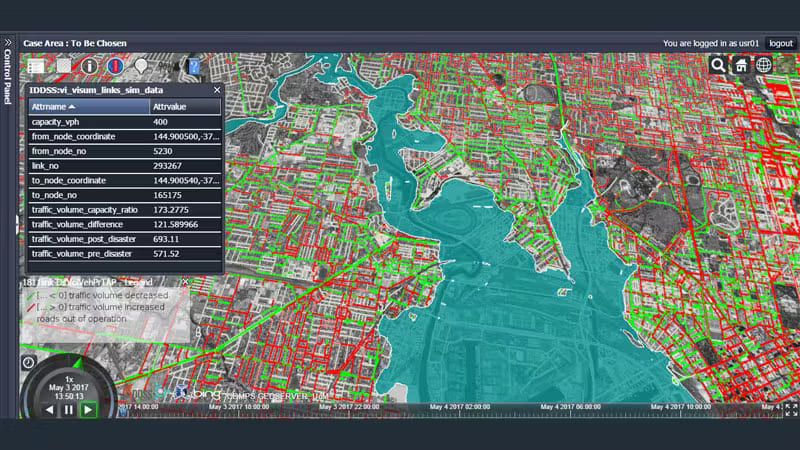Image resolution: width=800 pixels, height=450 pixels.
Task: Switch the globe scene mode
Action: coord(764,65)
